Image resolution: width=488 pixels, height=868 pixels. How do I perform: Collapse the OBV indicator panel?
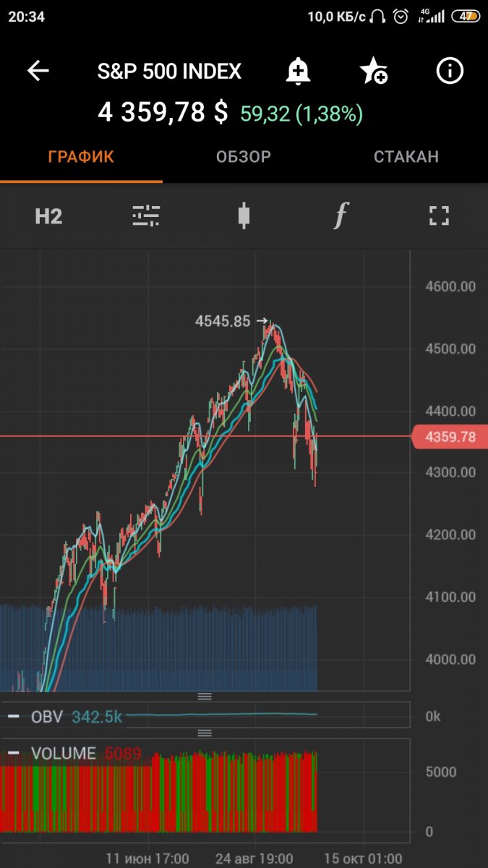click(14, 717)
